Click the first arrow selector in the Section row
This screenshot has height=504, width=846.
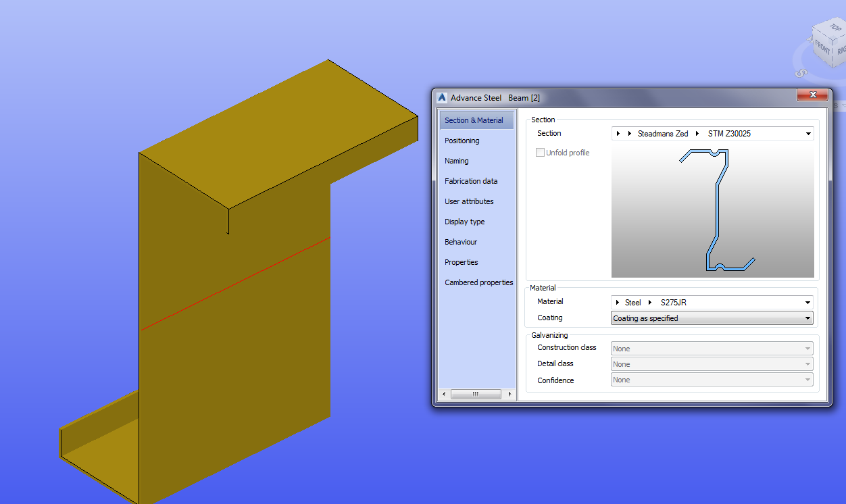click(618, 133)
